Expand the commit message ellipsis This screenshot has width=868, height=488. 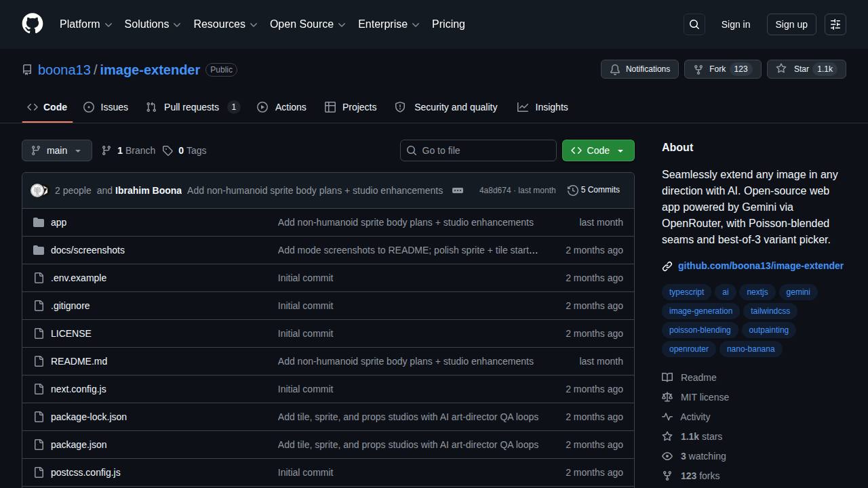click(x=458, y=190)
